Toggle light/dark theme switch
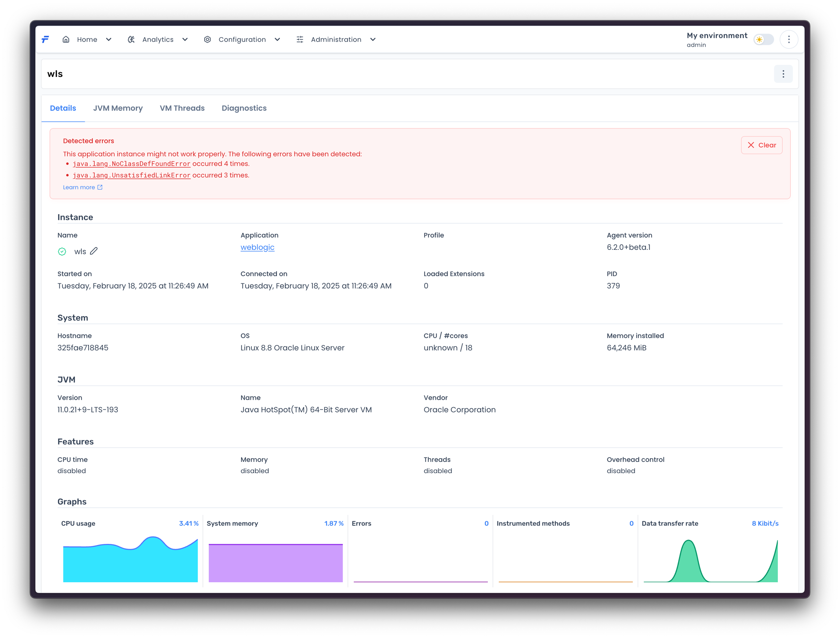Viewport: 840px width, 638px height. (763, 39)
